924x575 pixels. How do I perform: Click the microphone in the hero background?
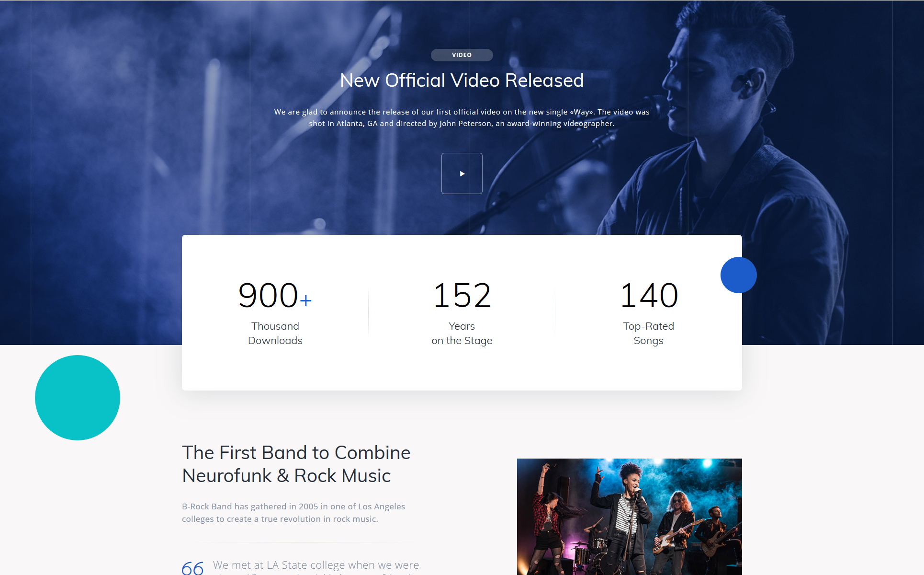pos(656,106)
